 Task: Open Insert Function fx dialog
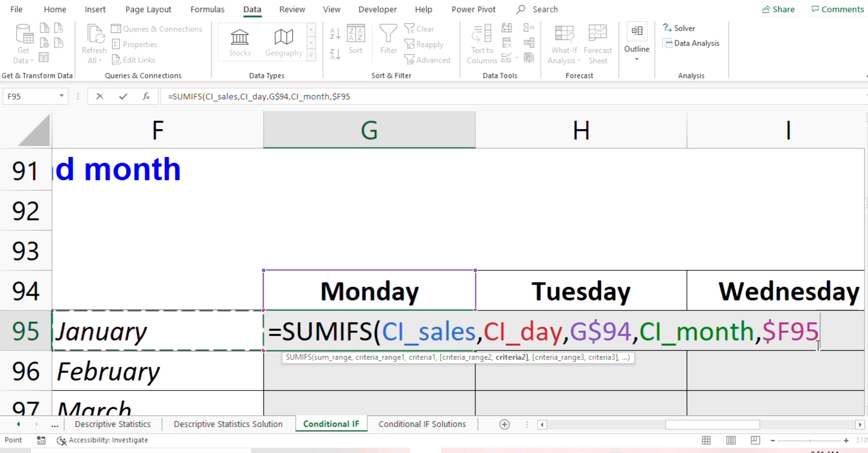(146, 96)
